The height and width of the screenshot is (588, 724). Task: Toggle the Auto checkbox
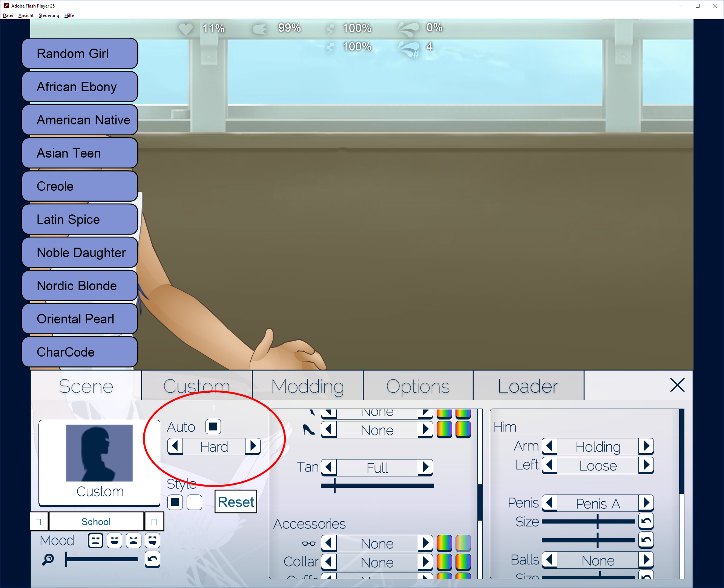coord(213,427)
